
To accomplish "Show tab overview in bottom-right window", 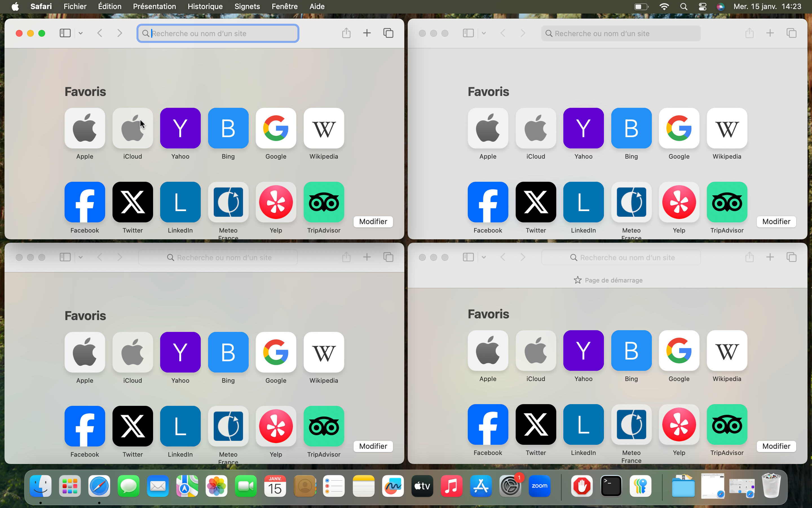I will click(x=791, y=257).
